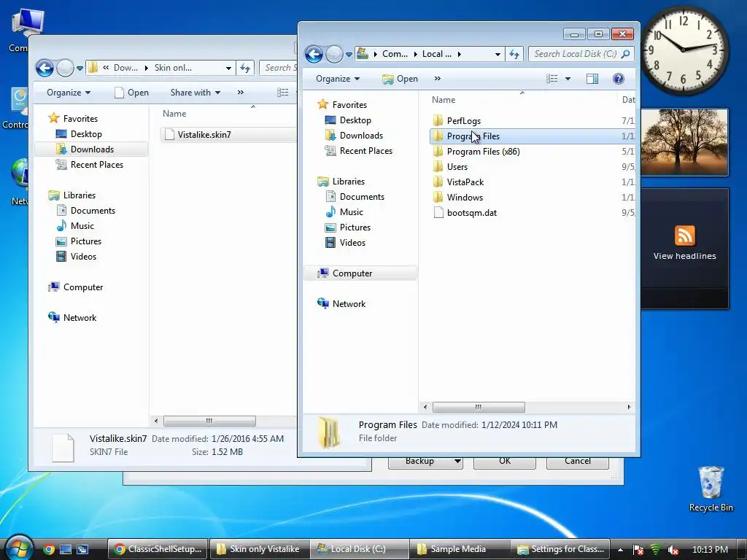Switch to Sample Media taskbar button
The width and height of the screenshot is (747, 560).
click(x=460, y=549)
